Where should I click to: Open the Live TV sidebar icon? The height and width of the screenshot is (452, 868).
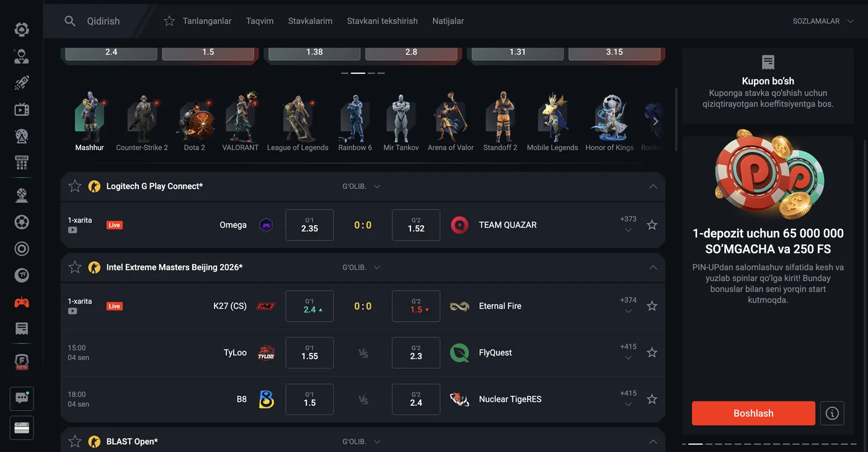pyautogui.click(x=22, y=110)
